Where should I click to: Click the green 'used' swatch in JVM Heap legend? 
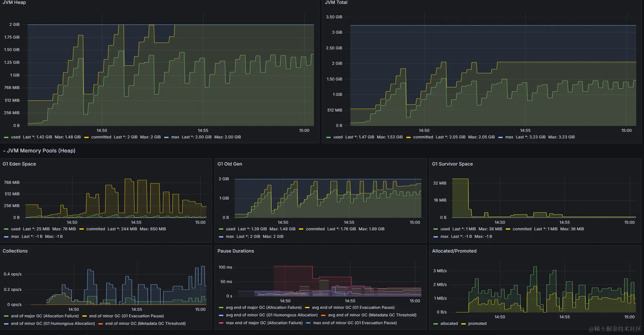(6, 137)
